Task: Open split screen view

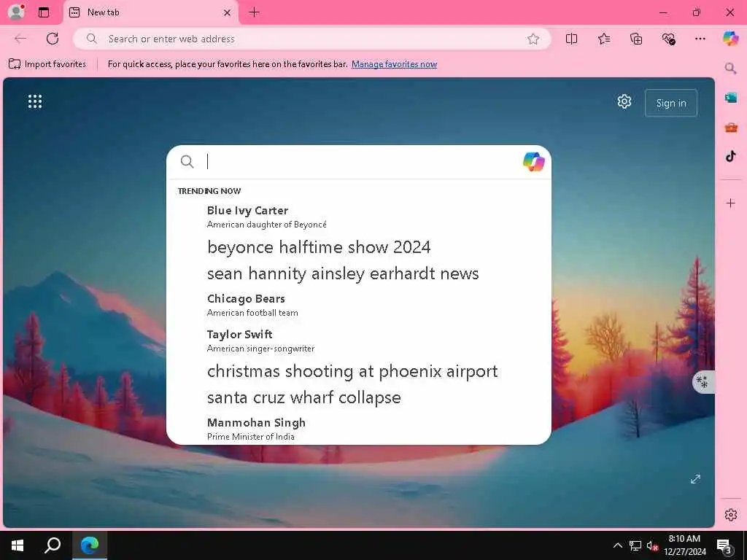Action: pyautogui.click(x=571, y=39)
